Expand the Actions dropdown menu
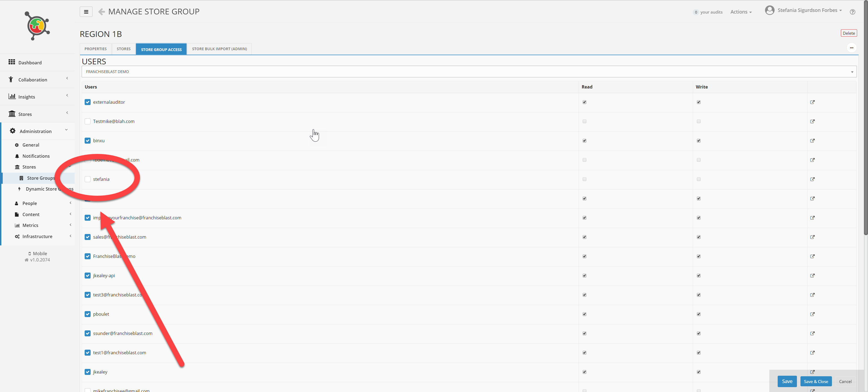The height and width of the screenshot is (392, 868). tap(741, 12)
